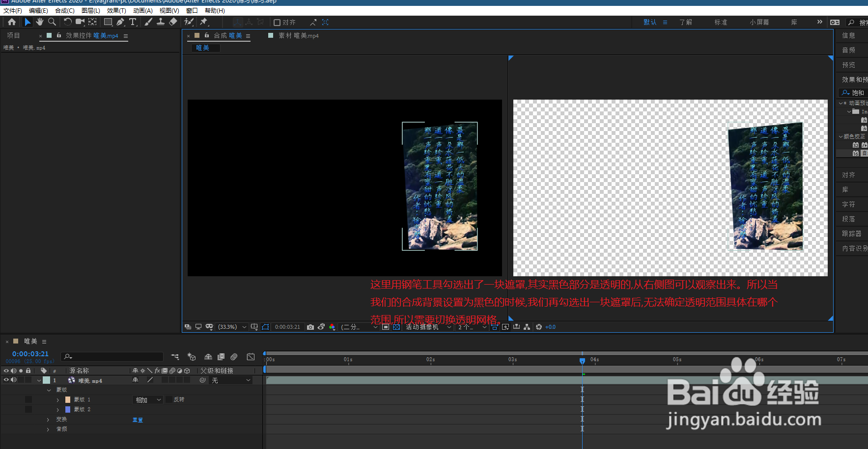Collapse the 蒙版 group

[x=49, y=390]
